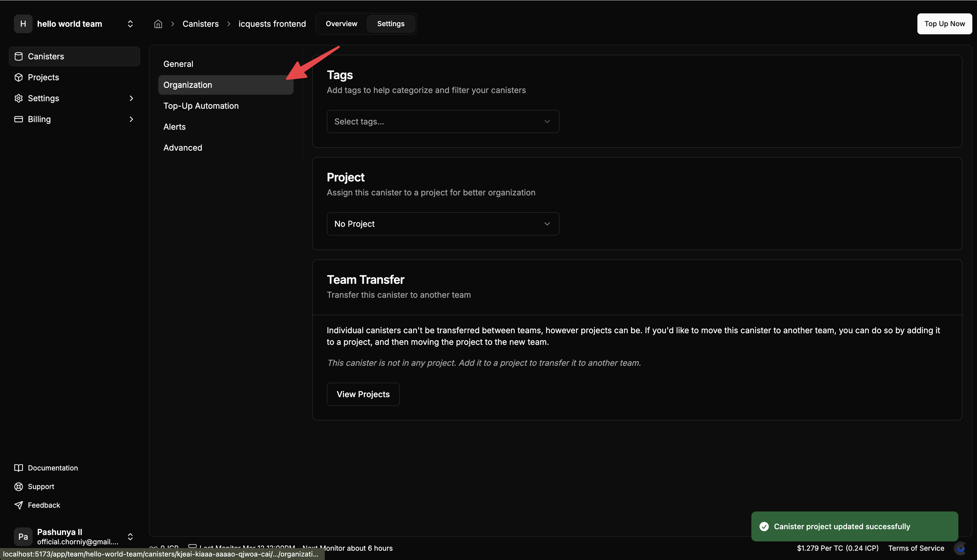
Task: Open Projects via the cube icon
Action: [x=18, y=77]
